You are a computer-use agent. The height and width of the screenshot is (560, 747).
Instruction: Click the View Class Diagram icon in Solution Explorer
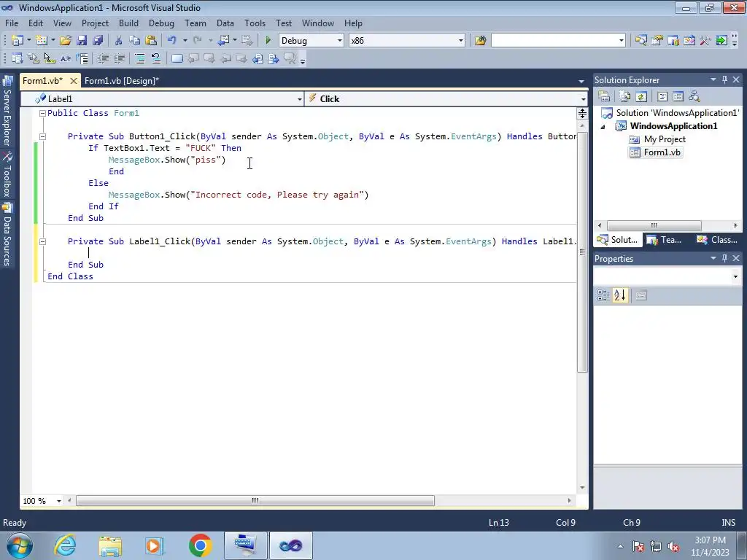tap(694, 97)
